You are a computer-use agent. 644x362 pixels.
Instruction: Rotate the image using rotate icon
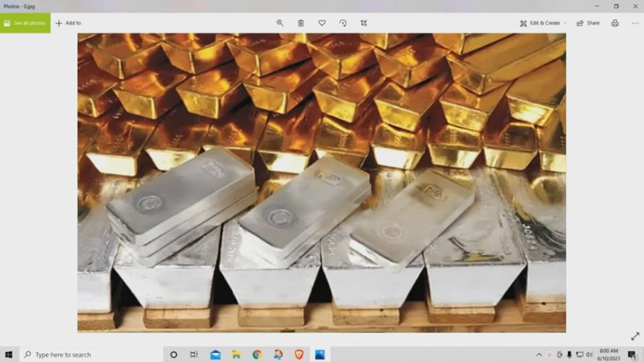[343, 23]
